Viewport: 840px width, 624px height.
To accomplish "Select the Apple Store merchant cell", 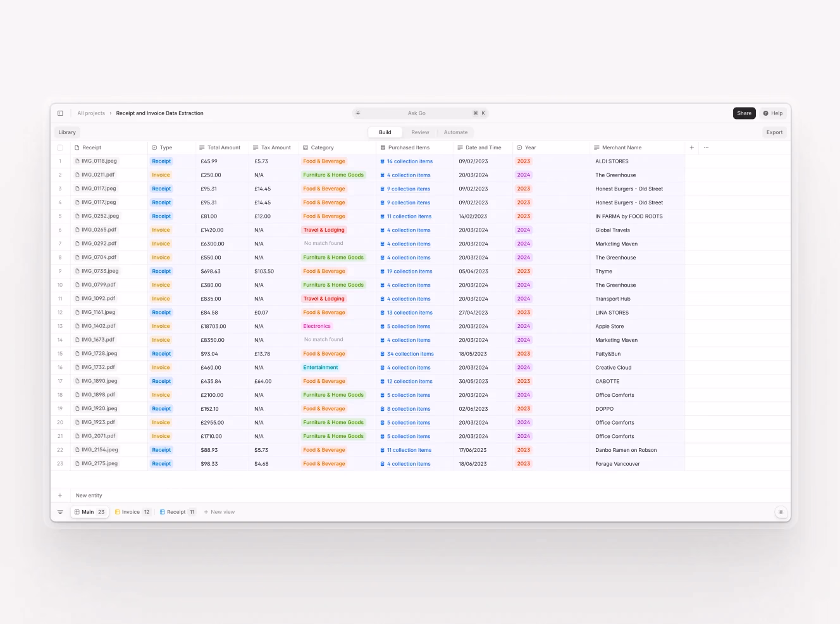I will tap(637, 327).
